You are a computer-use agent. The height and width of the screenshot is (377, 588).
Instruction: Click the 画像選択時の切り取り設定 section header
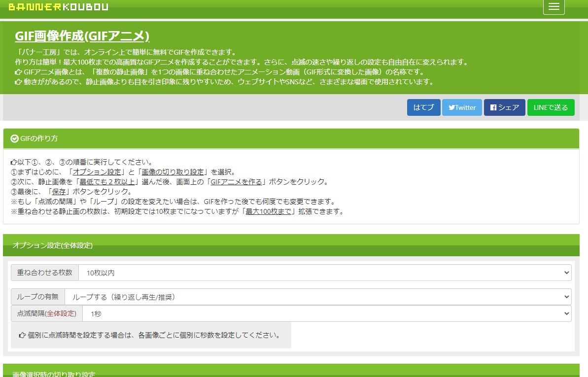coord(54,374)
